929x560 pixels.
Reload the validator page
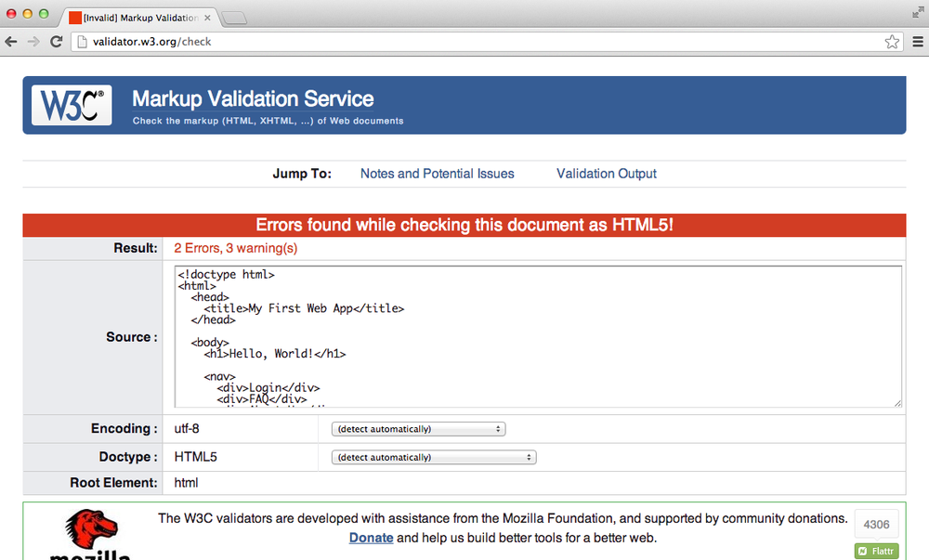point(57,41)
